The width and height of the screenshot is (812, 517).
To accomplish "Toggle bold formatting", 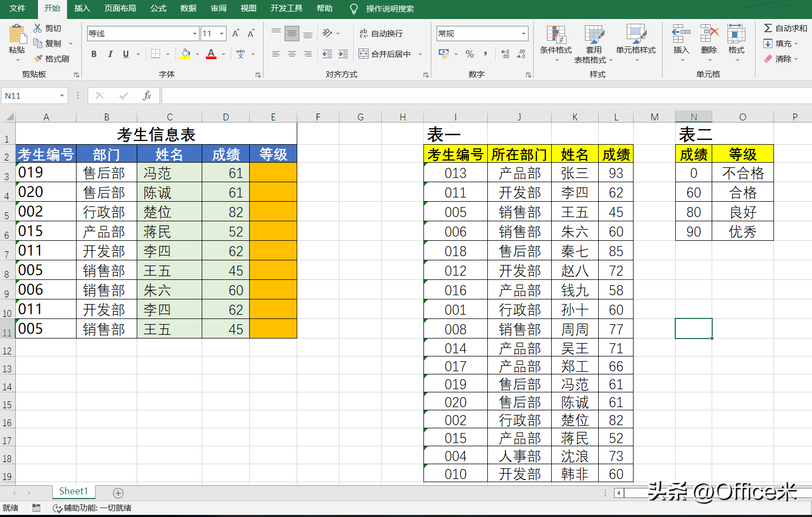I will pos(94,54).
